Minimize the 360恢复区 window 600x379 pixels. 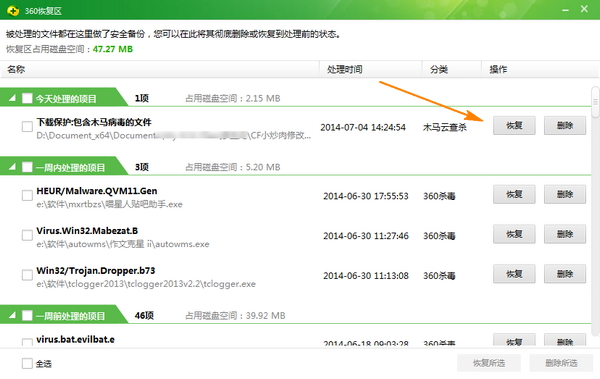pyautogui.click(x=566, y=10)
